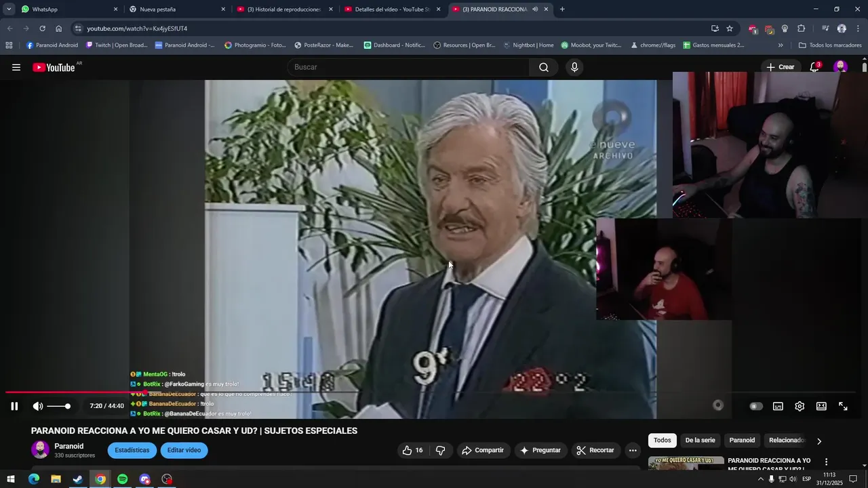Pause the video
868x488 pixels.
click(x=14, y=406)
